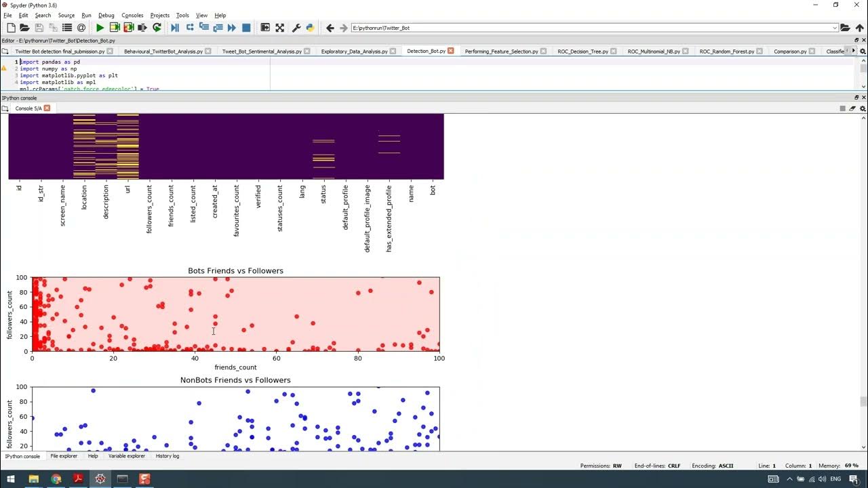This screenshot has height=488, width=868.
Task: Switch to File explorer pane tab
Action: [64, 456]
